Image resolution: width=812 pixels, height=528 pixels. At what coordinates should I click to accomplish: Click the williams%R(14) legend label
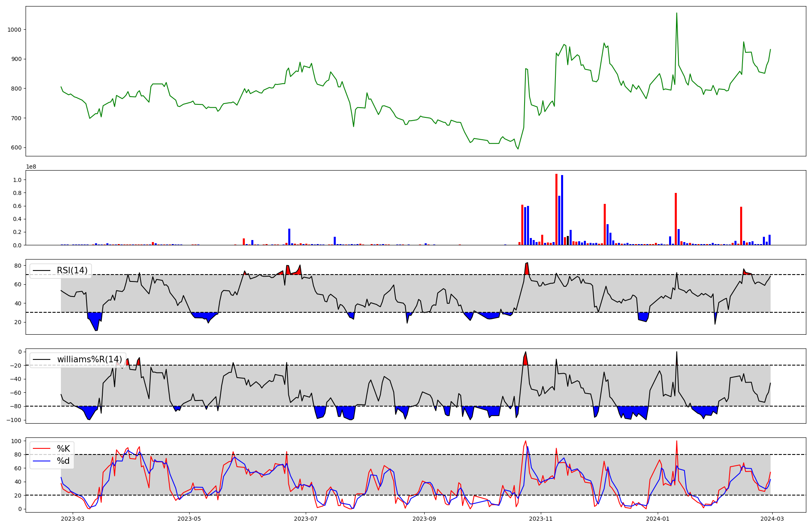89,359
